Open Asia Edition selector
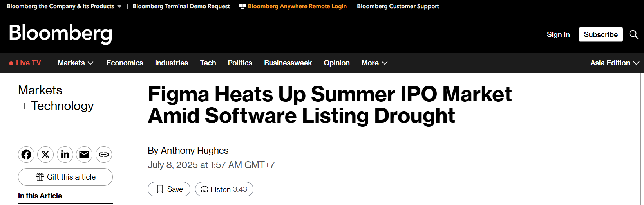This screenshot has height=205, width=644. 614,63
